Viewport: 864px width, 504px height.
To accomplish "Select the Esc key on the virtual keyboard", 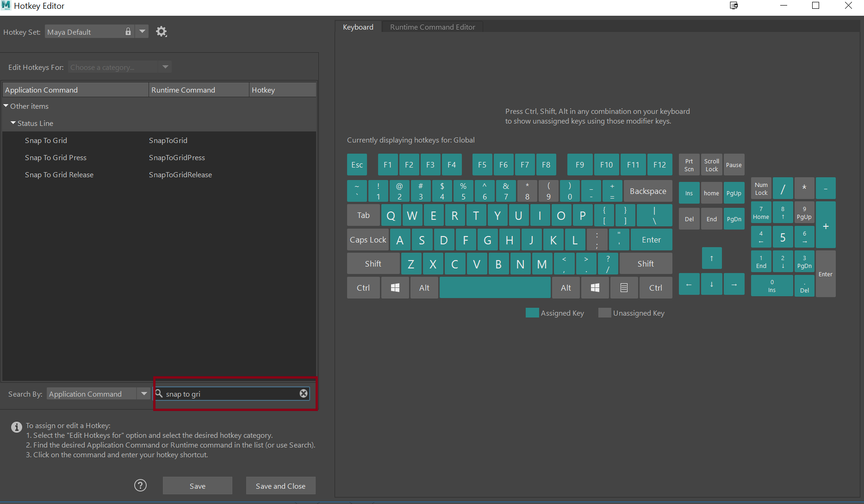I will [357, 164].
